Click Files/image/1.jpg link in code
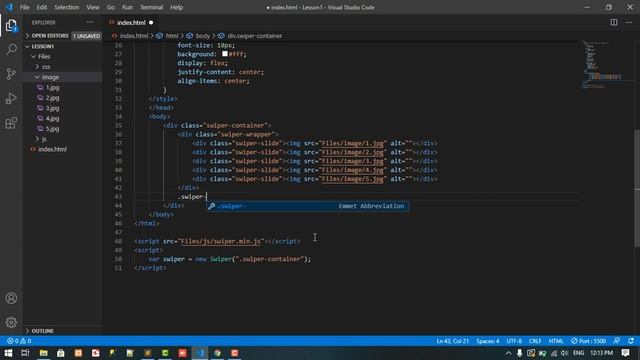Screen dimensions: 640x360 pyautogui.click(x=353, y=143)
